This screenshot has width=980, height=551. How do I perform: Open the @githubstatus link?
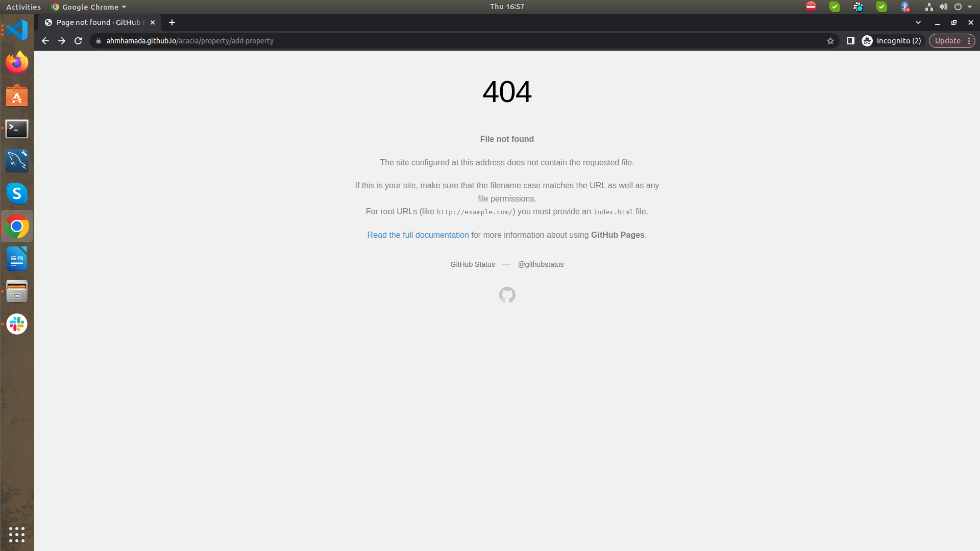(541, 264)
